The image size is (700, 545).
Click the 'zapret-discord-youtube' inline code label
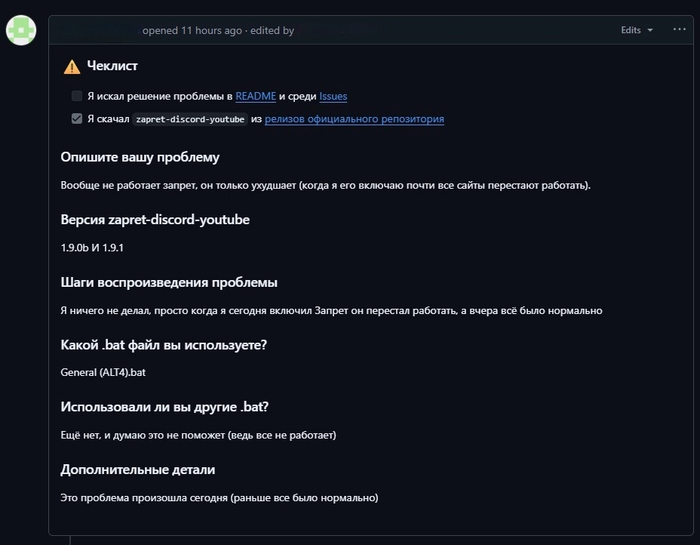click(190, 119)
